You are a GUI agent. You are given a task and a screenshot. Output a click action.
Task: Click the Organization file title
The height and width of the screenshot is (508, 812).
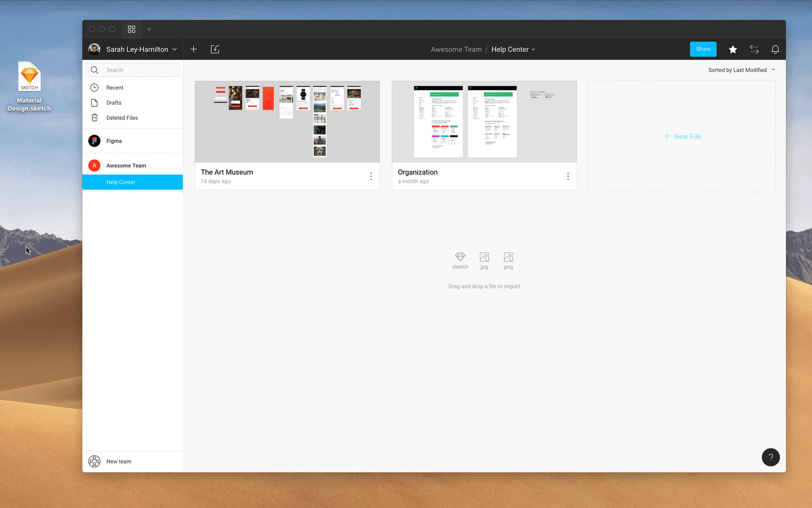[418, 172]
